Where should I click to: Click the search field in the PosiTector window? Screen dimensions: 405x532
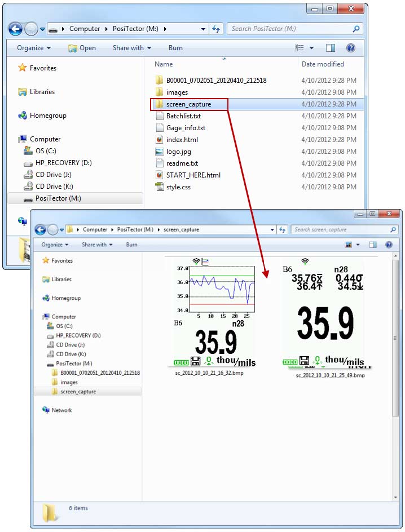pos(289,29)
